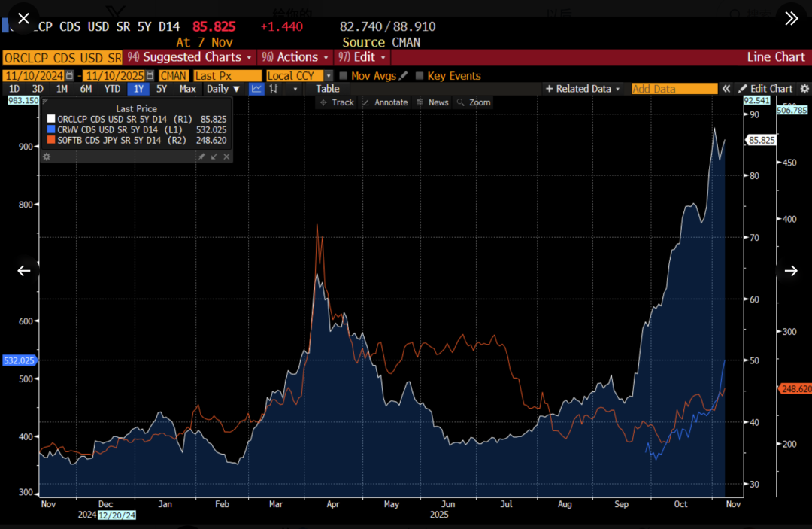Open legend settings gear
Viewport: 812px width, 529px height.
click(47, 157)
